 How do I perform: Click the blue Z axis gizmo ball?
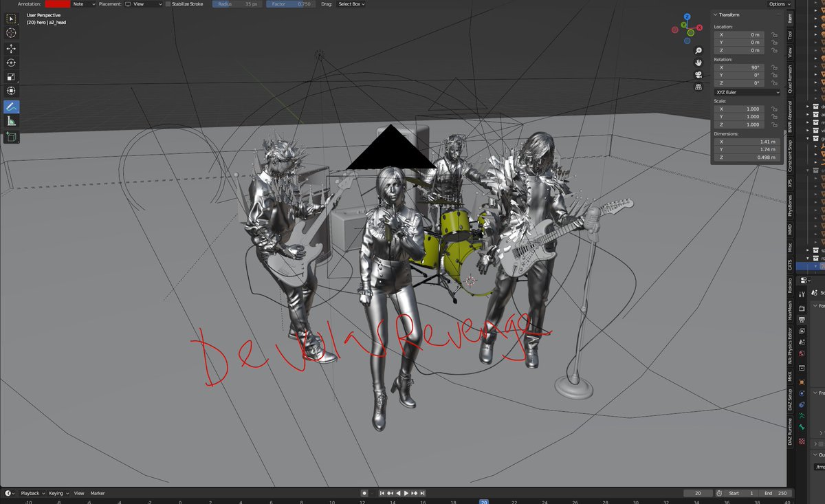687,15
